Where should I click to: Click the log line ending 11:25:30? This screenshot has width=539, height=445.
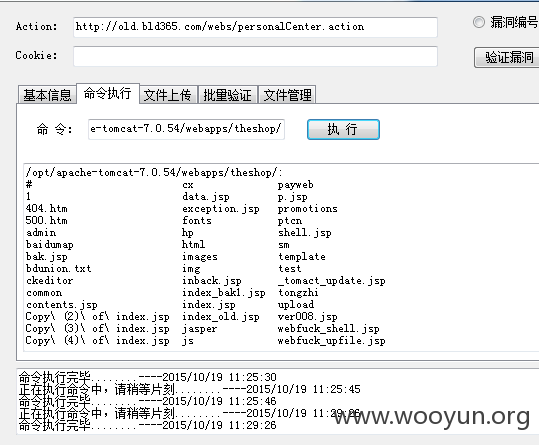tap(147, 377)
